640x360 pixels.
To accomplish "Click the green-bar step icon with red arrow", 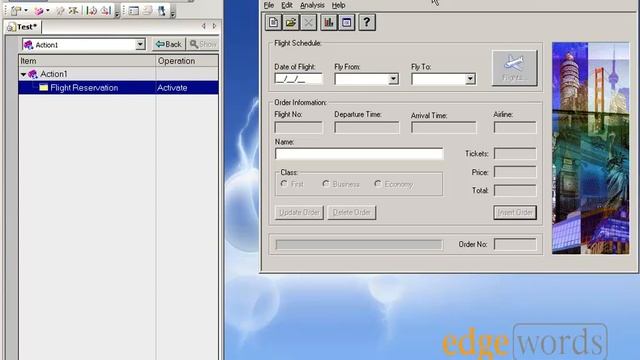I will (x=91, y=11).
